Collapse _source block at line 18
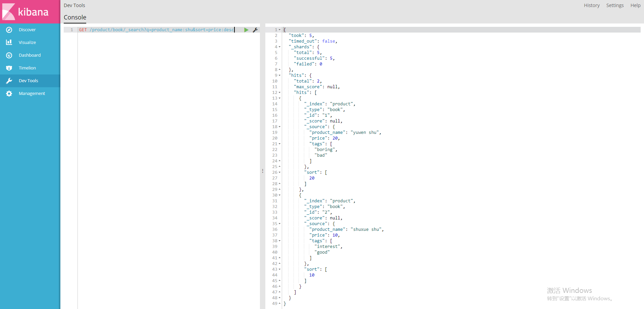Viewport: 644px width, 309px height. 280,127
